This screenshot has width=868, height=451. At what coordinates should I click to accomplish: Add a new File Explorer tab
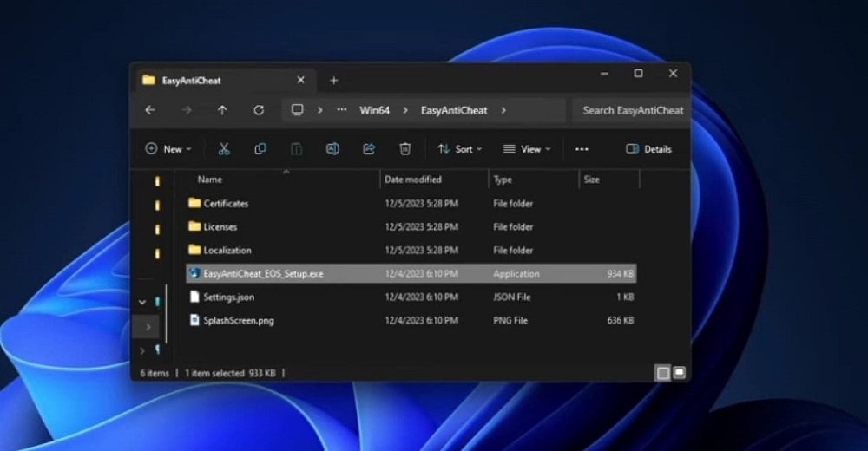(334, 81)
